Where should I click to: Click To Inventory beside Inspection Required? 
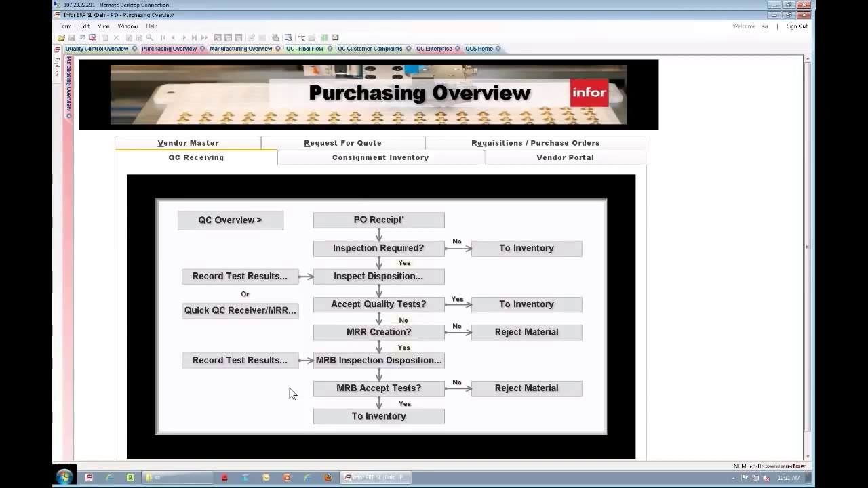coord(526,248)
